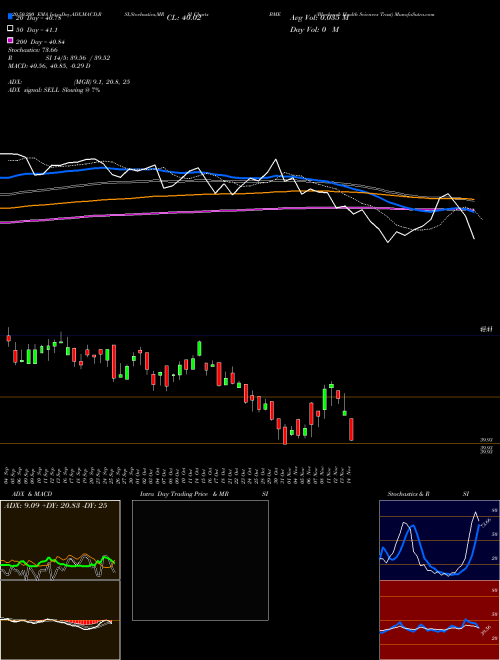500x660 pixels.
Task: Select the '200 Day = 40.84' legend text
Action: (40, 42)
